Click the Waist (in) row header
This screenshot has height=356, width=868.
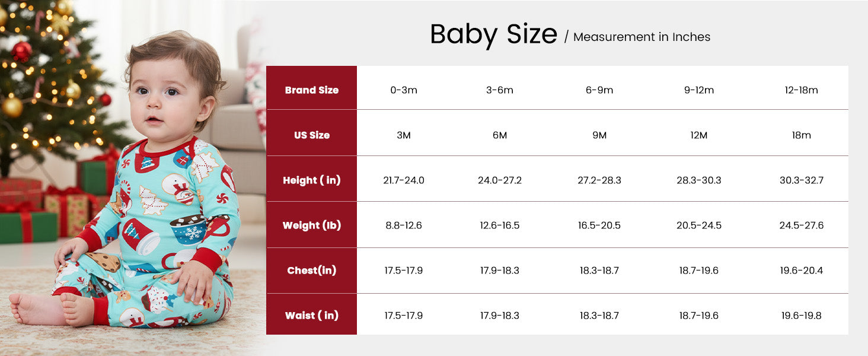[312, 316]
